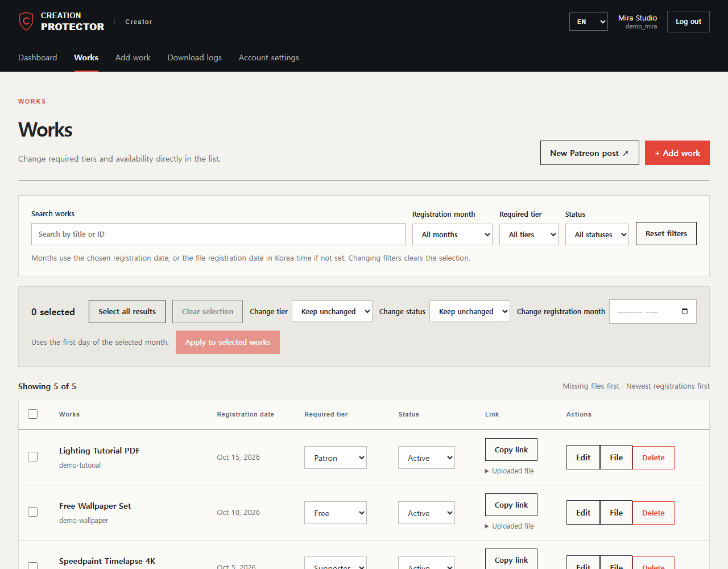Open File for Free Wallpaper Set
Screen dimensions: 728x569
point(616,513)
